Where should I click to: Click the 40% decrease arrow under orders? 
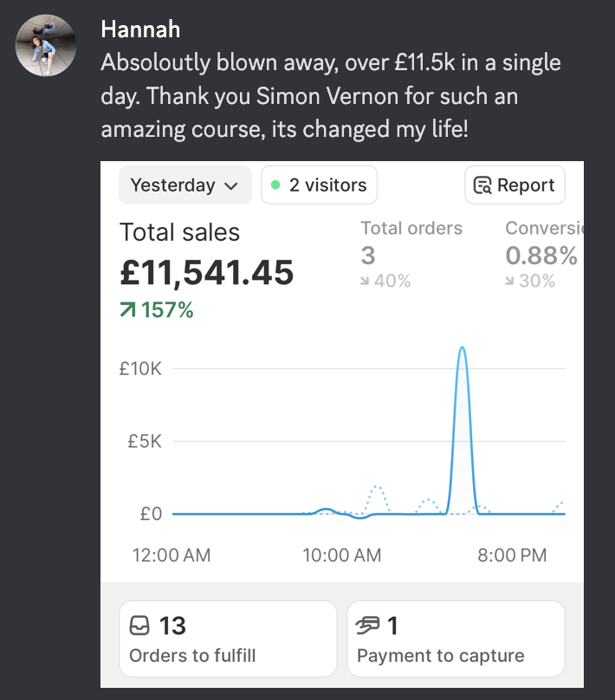point(365,281)
